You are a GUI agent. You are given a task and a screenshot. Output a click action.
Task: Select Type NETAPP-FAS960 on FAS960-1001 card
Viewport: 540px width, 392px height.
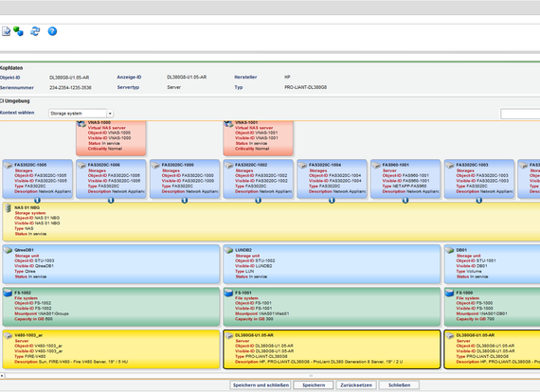405,186
